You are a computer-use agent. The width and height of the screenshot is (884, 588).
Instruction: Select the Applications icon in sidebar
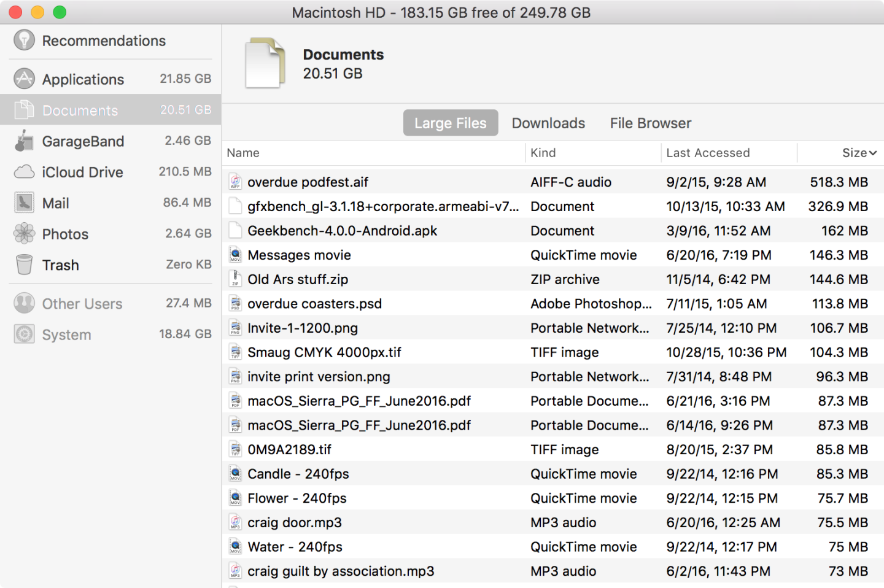[x=23, y=79]
